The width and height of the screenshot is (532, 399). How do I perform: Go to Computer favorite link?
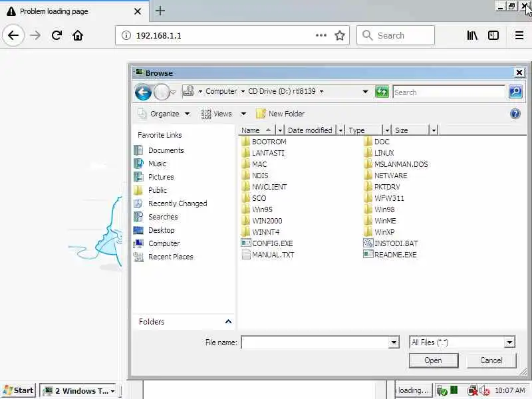pyautogui.click(x=157, y=243)
